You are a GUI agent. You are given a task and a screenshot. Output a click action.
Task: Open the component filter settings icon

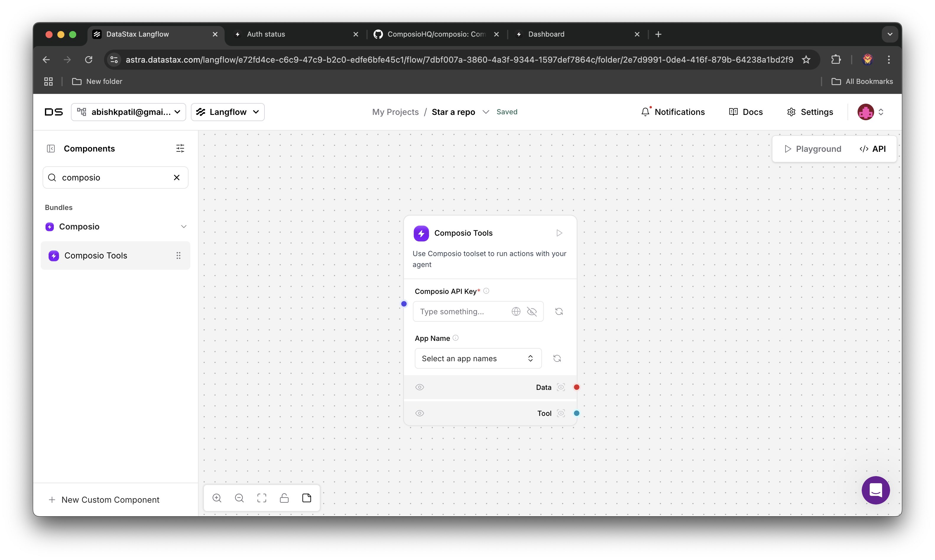coord(180,148)
